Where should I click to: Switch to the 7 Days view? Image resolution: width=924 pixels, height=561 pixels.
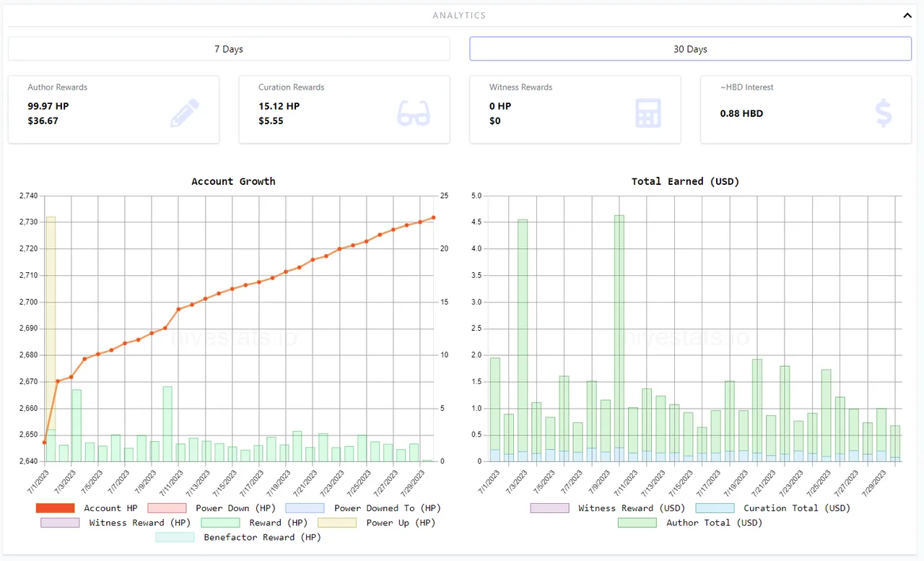coord(229,48)
